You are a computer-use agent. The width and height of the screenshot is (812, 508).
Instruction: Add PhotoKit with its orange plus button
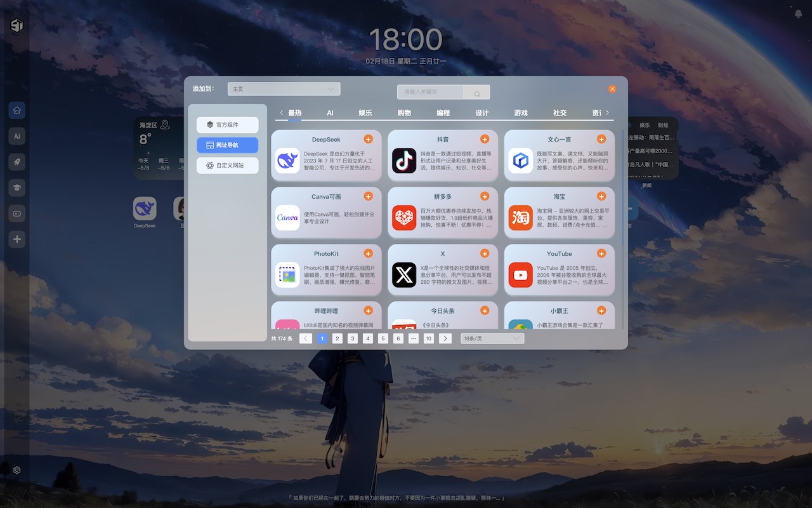pyautogui.click(x=368, y=253)
